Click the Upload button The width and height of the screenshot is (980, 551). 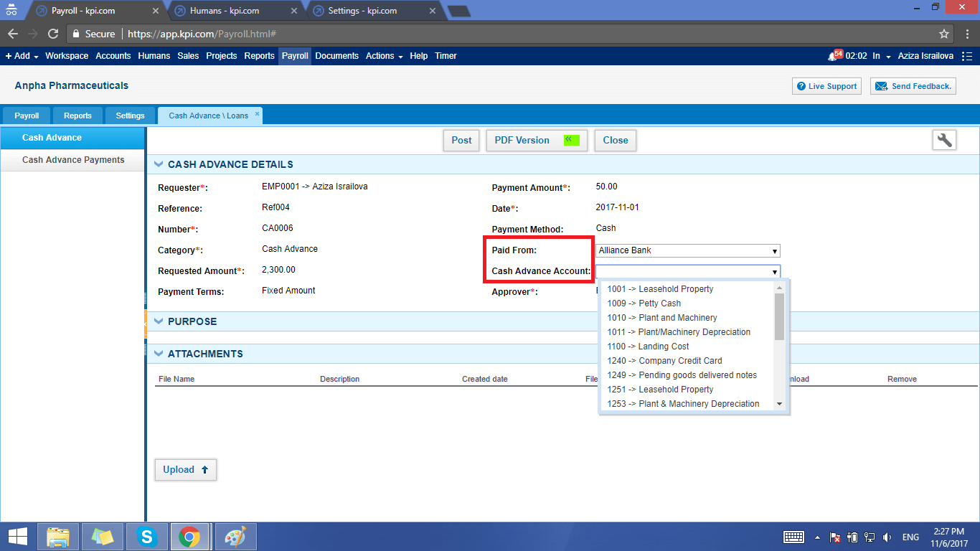(x=185, y=470)
